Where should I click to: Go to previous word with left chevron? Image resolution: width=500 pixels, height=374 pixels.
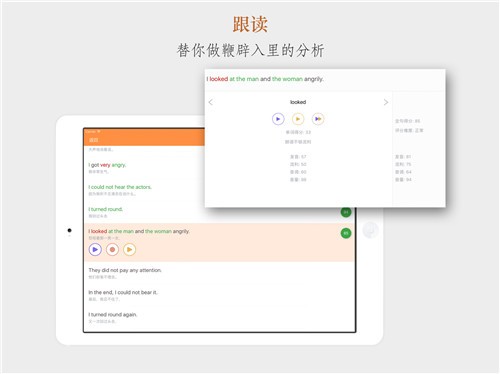[211, 102]
